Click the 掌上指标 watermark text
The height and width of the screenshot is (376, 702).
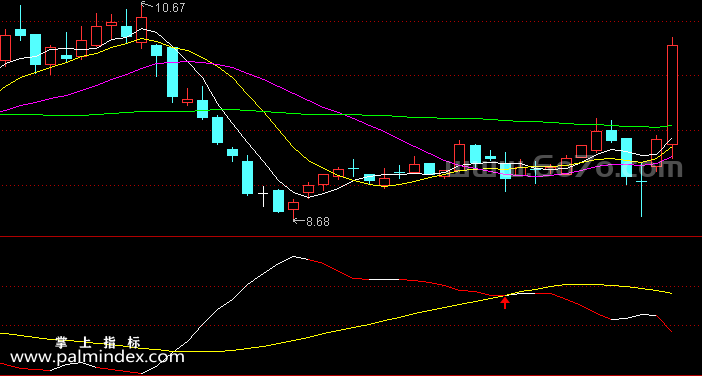98,343
